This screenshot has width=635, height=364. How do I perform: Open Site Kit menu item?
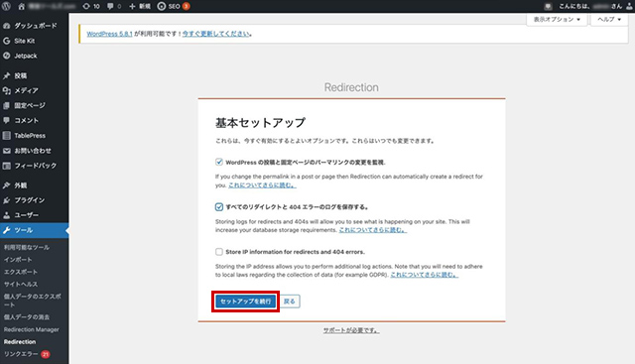pos(24,41)
